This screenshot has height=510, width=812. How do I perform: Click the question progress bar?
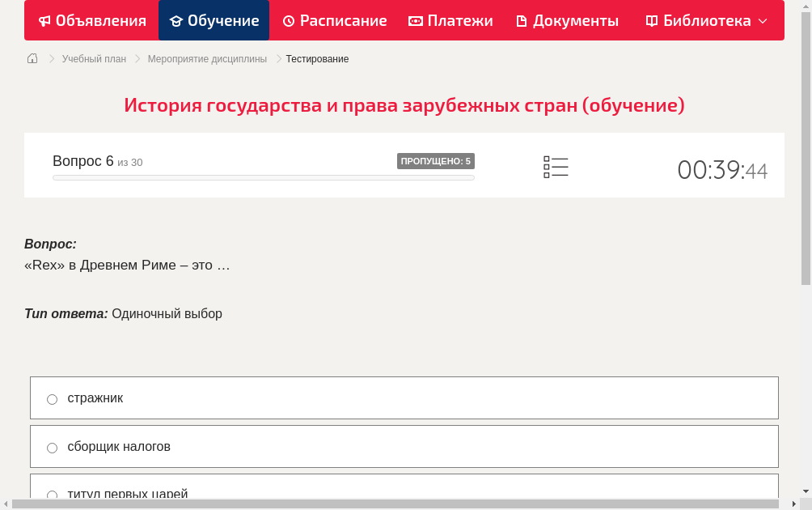point(263,176)
